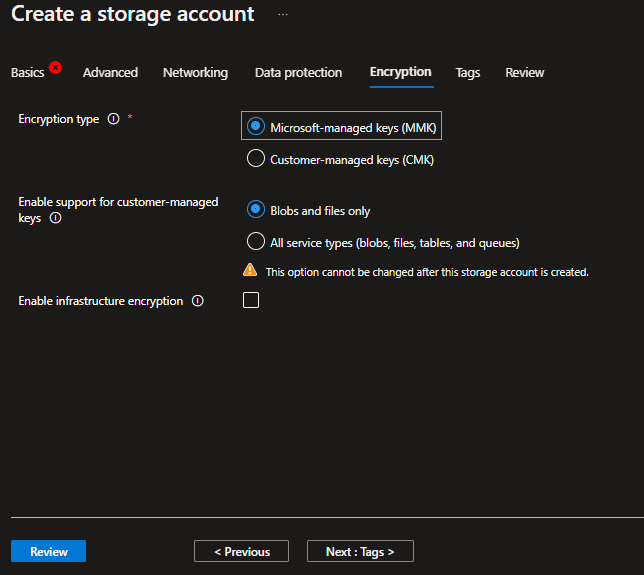The height and width of the screenshot is (575, 644).
Task: Click info icon next to customer-managed keys support
Action: [x=55, y=218]
